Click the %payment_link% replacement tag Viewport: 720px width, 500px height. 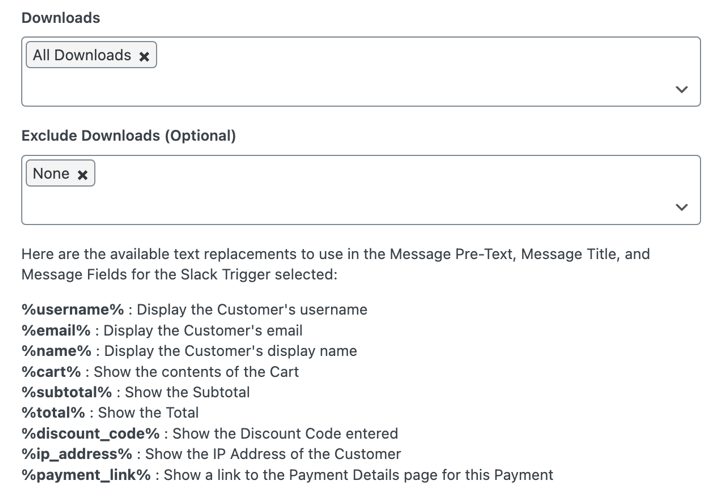click(88, 475)
